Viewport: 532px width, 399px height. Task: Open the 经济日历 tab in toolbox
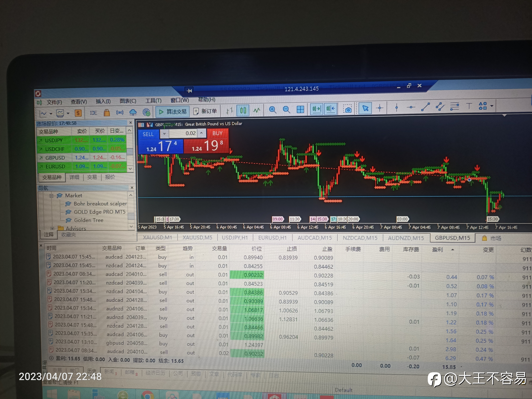tap(155, 373)
